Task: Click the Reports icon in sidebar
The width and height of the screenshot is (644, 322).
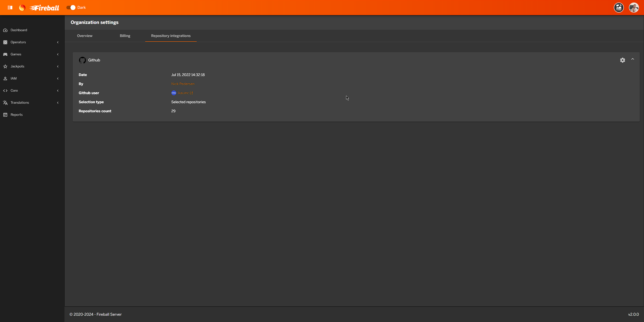Action: 5,115
